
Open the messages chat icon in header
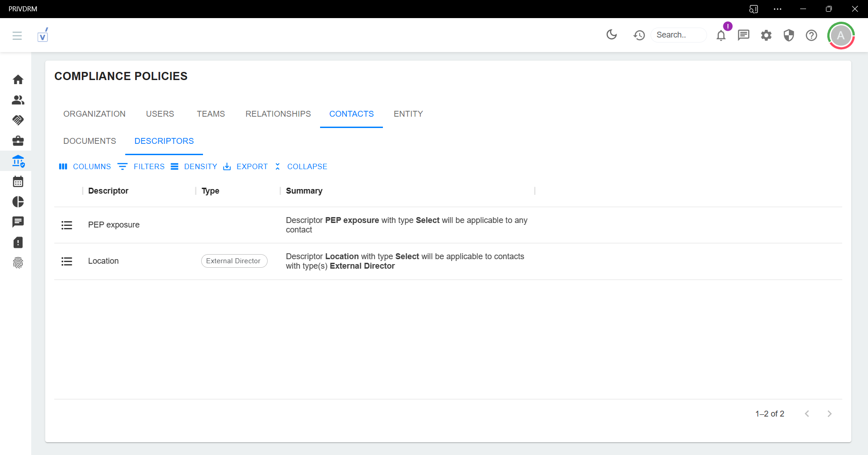(744, 35)
